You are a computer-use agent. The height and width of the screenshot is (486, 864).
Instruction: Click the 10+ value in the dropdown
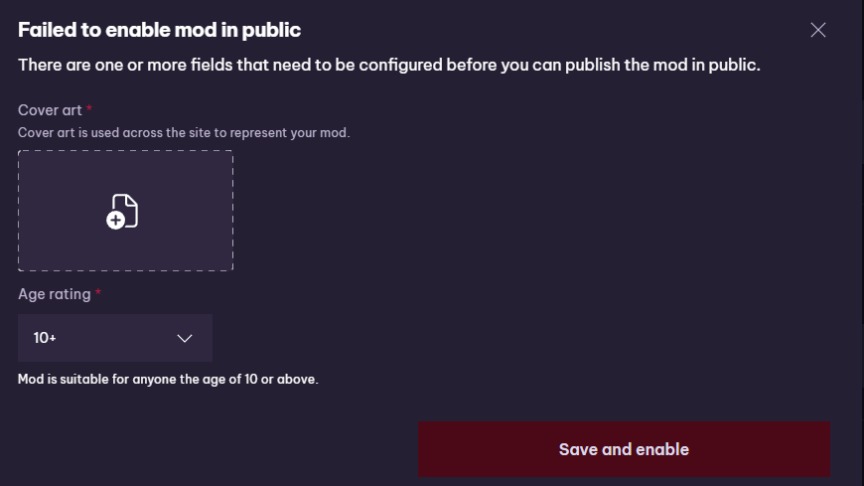(x=45, y=338)
